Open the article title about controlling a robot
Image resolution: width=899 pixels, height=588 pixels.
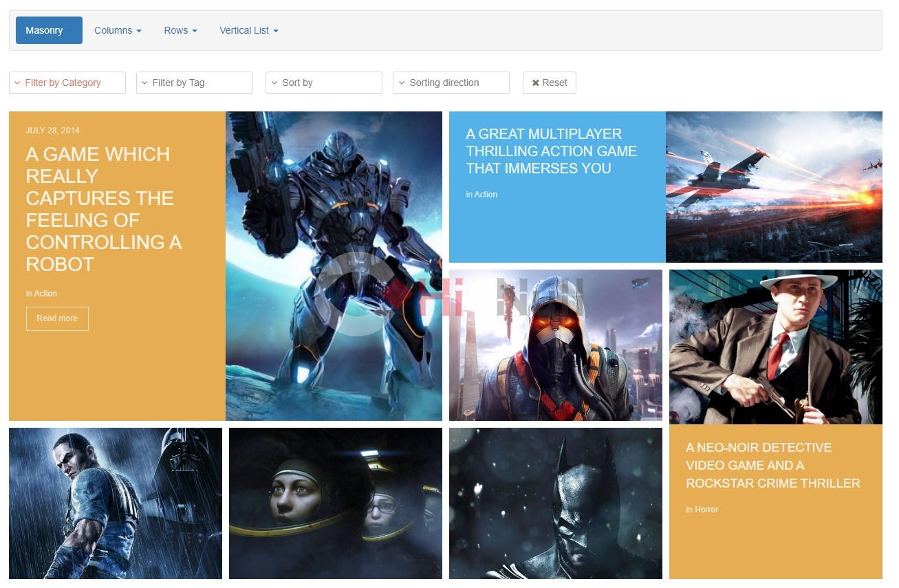pos(104,209)
